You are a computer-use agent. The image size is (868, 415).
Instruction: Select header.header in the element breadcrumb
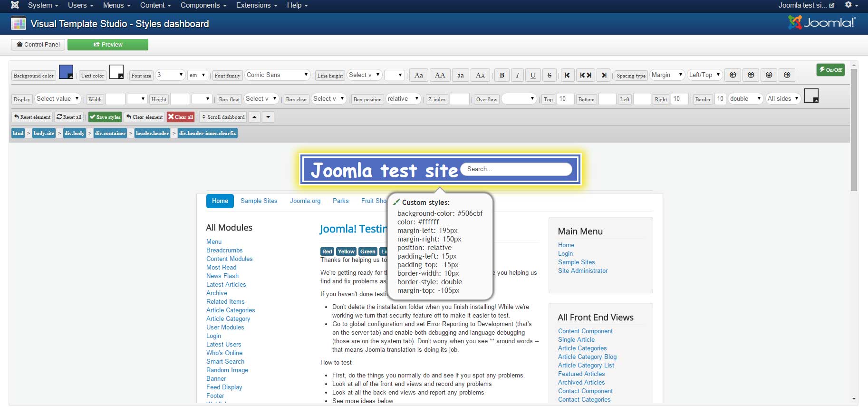click(x=152, y=134)
